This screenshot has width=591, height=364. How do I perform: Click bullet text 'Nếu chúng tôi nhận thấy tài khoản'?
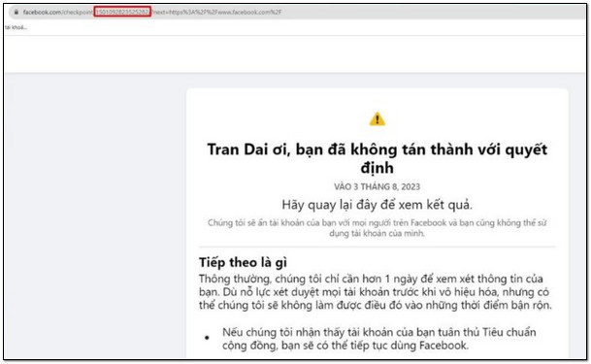click(x=378, y=339)
